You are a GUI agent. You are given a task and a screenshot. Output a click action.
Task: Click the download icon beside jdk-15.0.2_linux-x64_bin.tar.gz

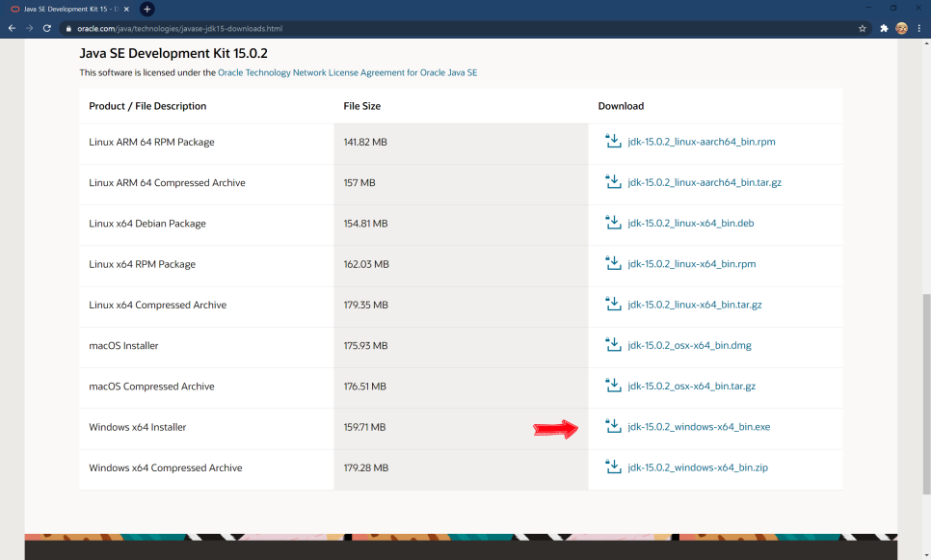coord(613,304)
